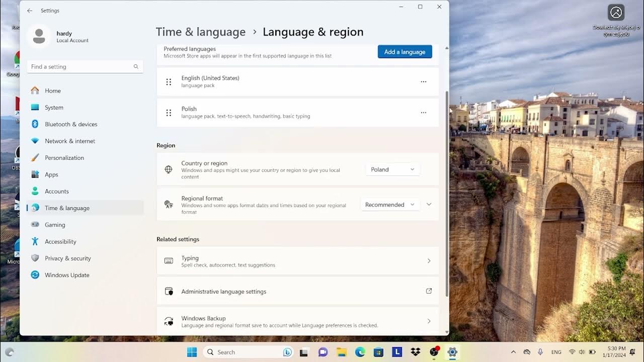Viewport: 644px width, 362px height.
Task: Click the Add a language button
Action: coord(405,51)
